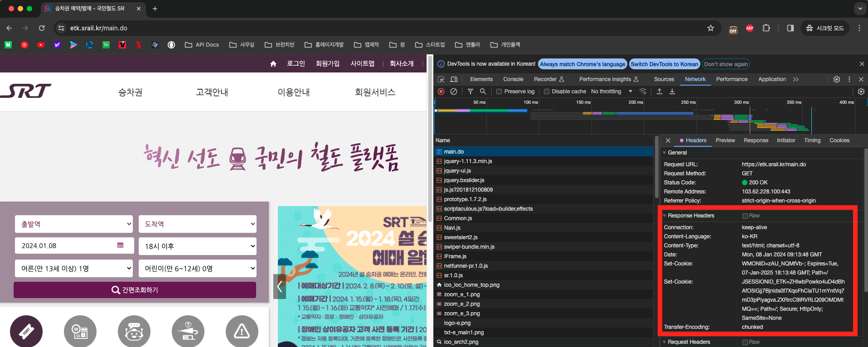Viewport: 868px width, 347px height.
Task: Reload the page
Action: [x=42, y=28]
